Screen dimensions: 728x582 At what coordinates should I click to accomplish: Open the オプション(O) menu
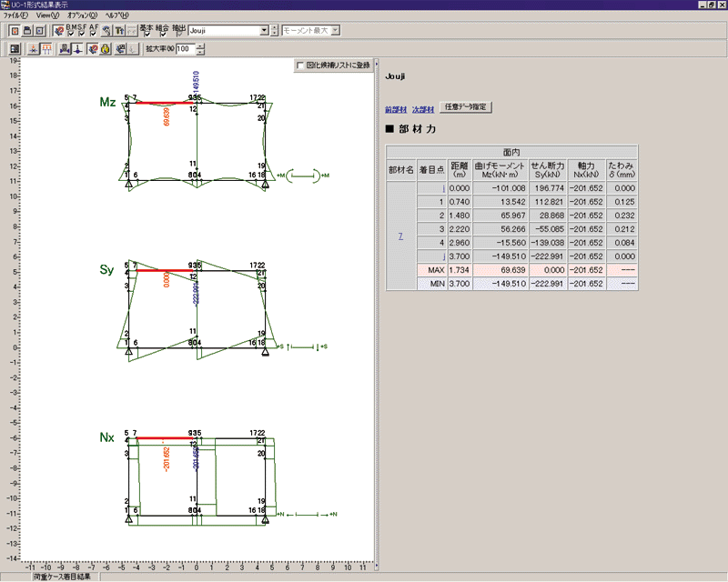(x=83, y=16)
